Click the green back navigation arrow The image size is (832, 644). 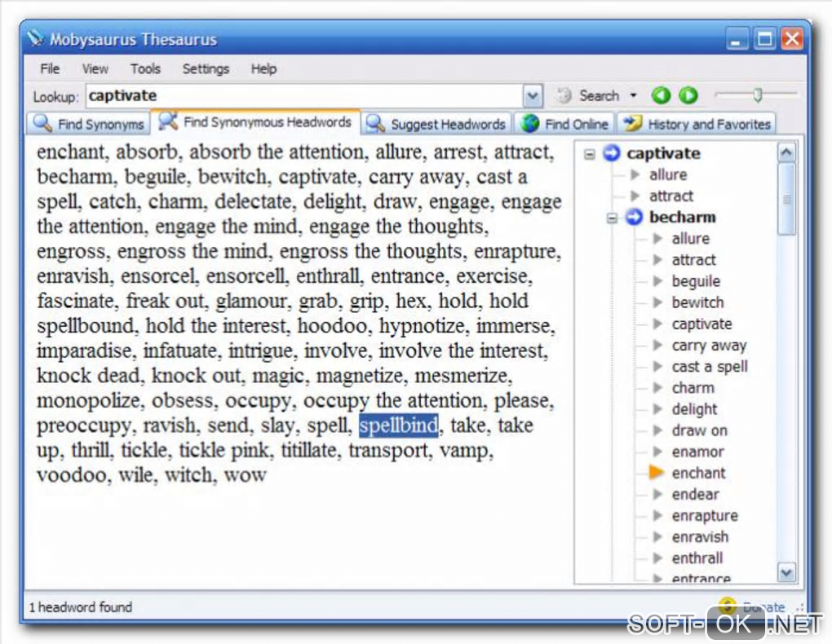point(661,95)
